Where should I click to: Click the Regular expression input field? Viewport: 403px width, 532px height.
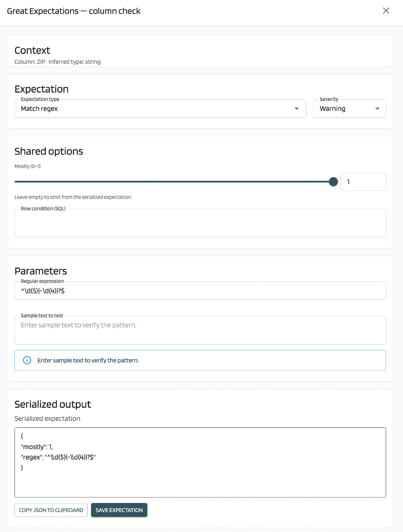click(x=200, y=291)
